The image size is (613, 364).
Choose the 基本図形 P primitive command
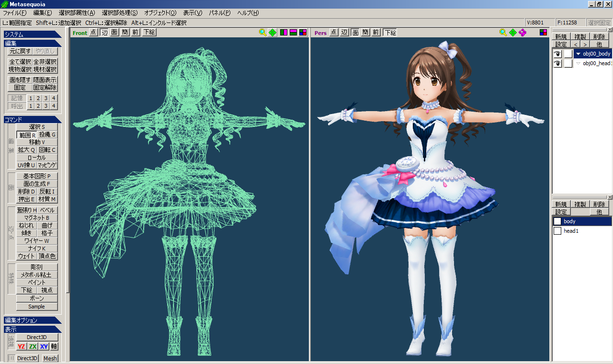click(x=37, y=176)
